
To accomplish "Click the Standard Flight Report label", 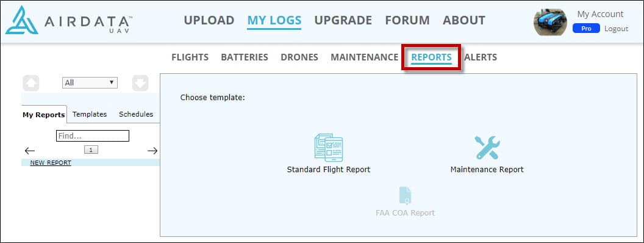I will click(329, 169).
